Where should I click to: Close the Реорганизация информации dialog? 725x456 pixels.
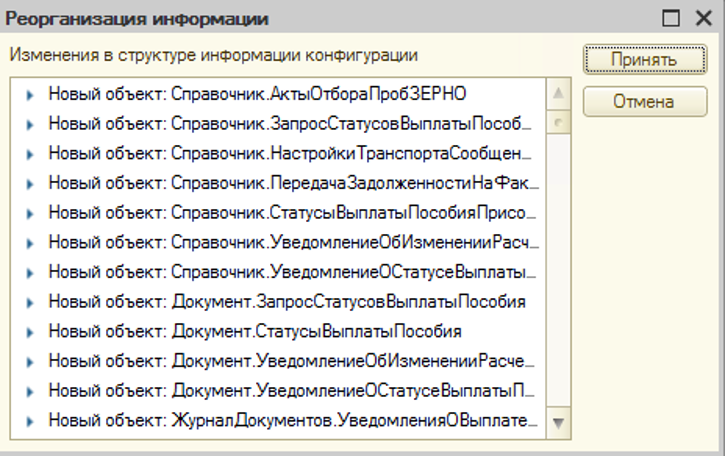point(704,18)
